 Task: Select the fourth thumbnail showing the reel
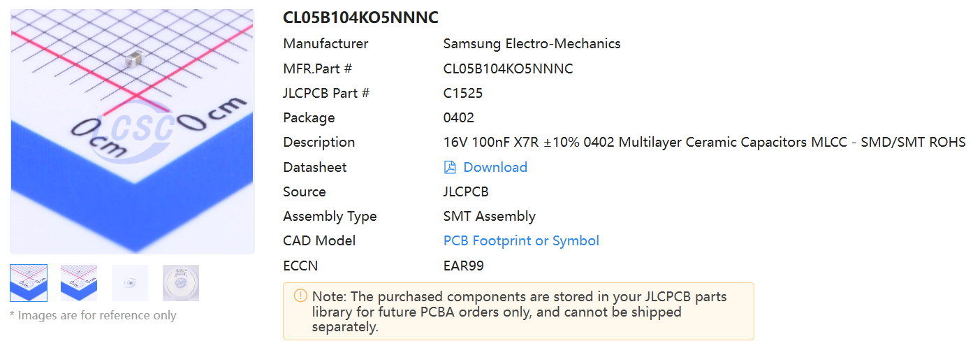tap(181, 283)
